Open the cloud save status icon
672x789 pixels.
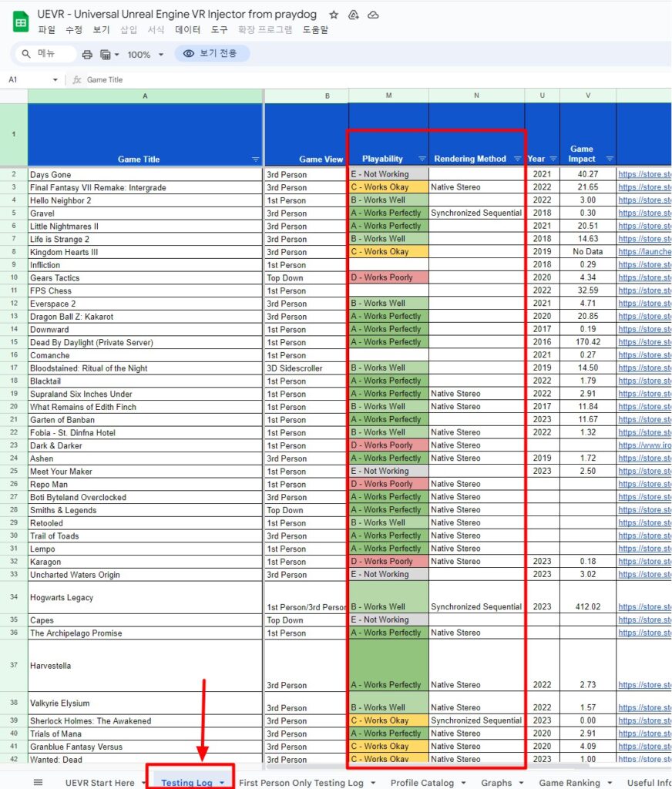(373, 15)
